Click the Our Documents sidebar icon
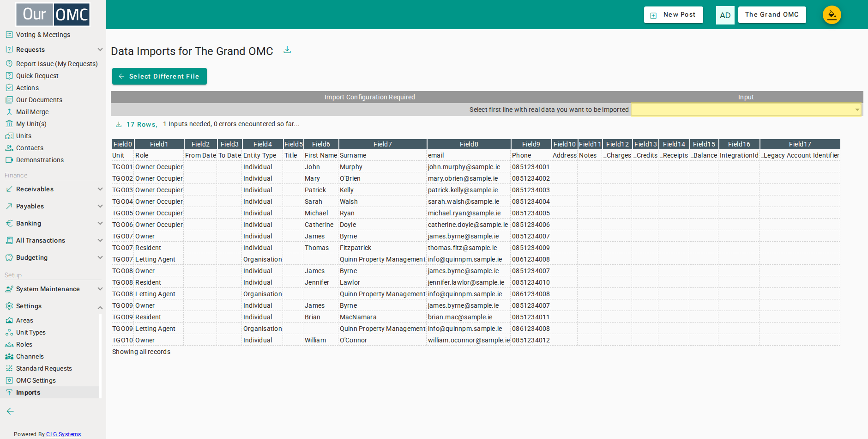868x439 pixels. [9, 100]
